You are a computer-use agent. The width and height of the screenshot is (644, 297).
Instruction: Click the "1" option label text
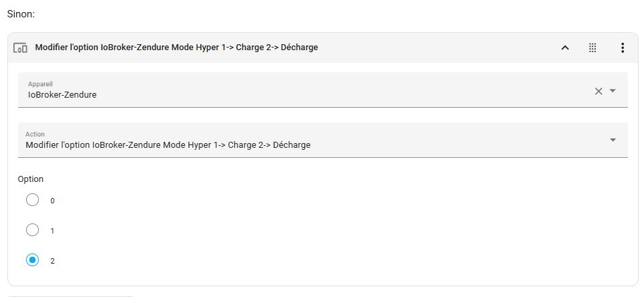tap(52, 231)
